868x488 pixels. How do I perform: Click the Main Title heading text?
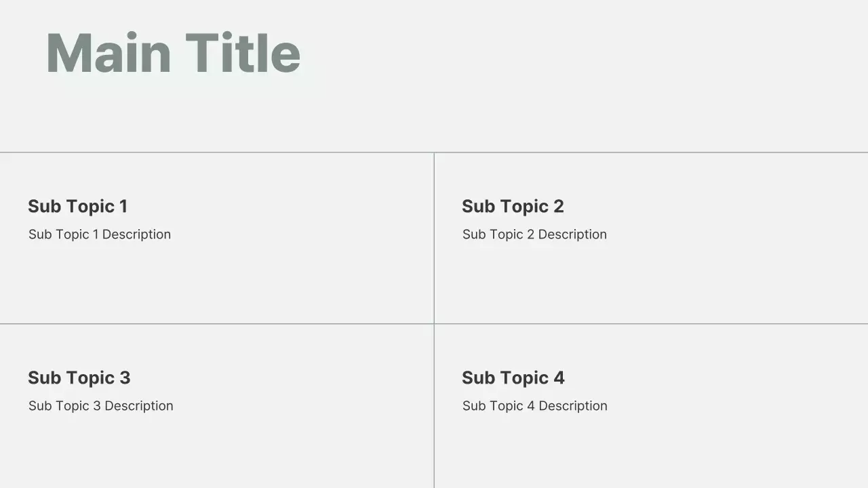click(x=173, y=53)
